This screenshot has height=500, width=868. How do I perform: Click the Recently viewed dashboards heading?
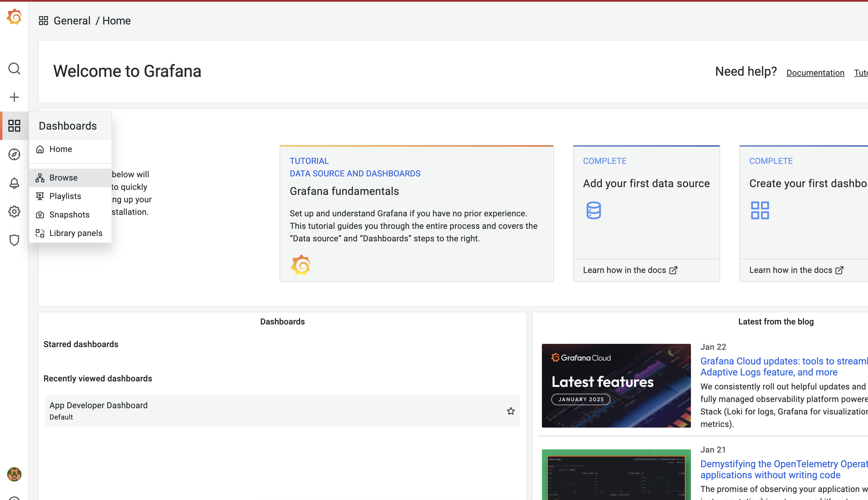97,378
